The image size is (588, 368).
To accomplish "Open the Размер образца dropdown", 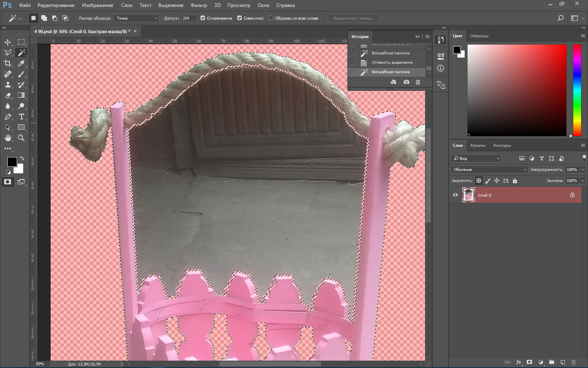I will pos(136,18).
